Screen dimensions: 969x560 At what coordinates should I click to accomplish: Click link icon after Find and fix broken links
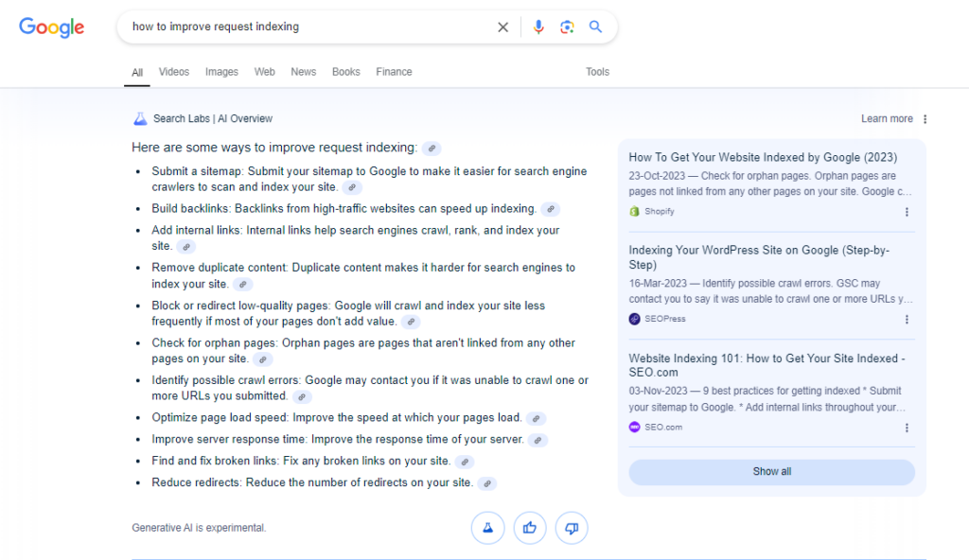coord(465,462)
